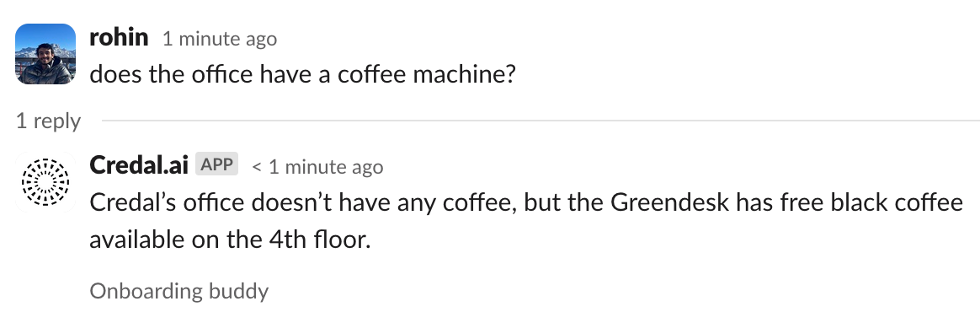Click 'coffee machine?' in rohin's message

(x=427, y=74)
